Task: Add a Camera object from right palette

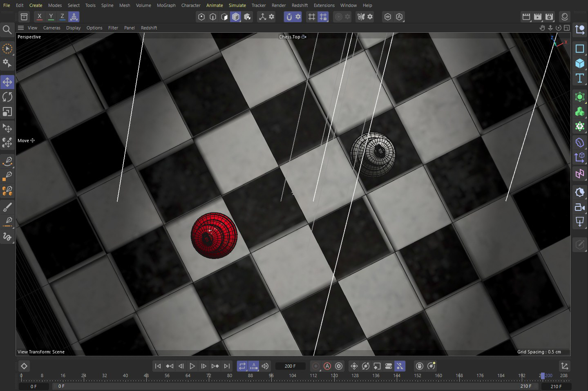Action: 579,207
